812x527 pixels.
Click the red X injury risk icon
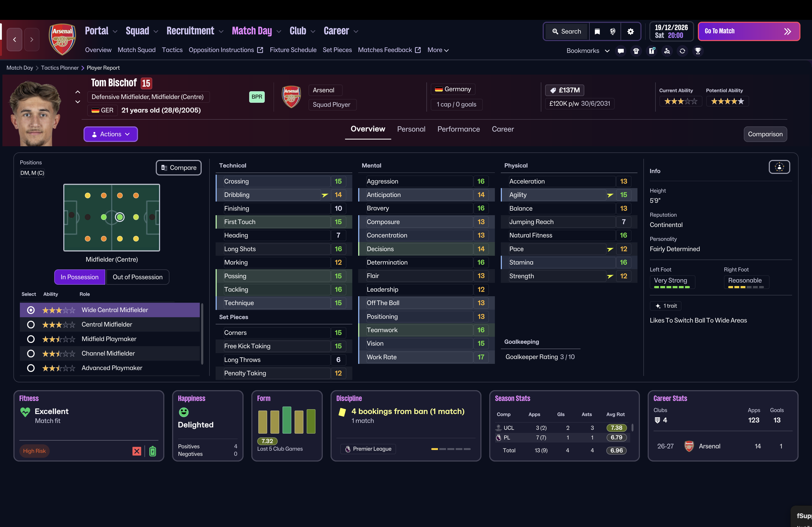(x=137, y=451)
